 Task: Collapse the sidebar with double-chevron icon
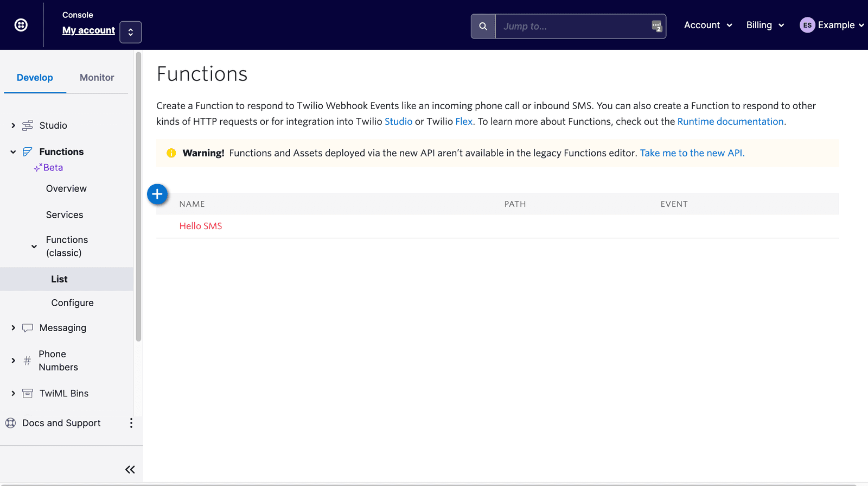pyautogui.click(x=130, y=469)
